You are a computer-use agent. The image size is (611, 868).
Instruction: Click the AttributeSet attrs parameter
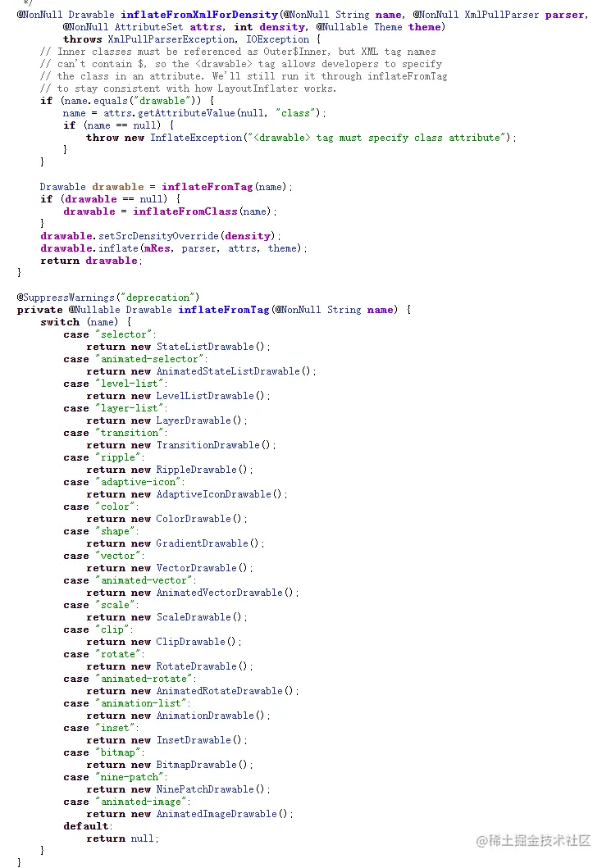(169, 27)
